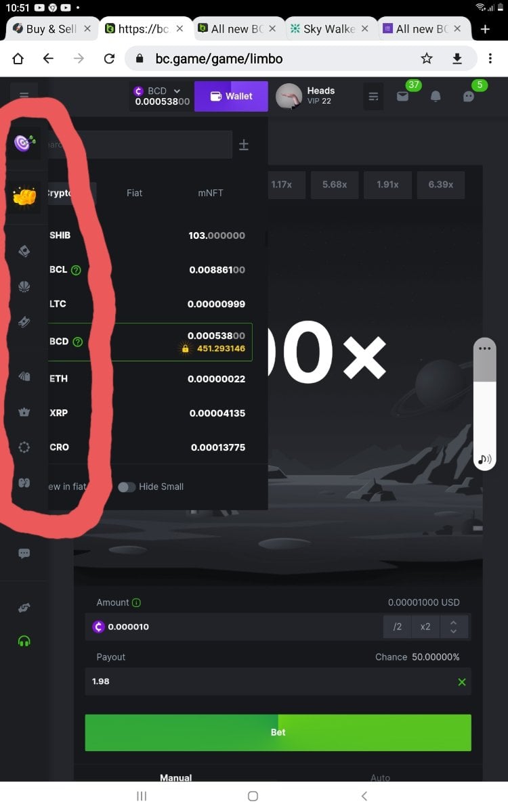Click the Heads profile avatar

point(289,96)
